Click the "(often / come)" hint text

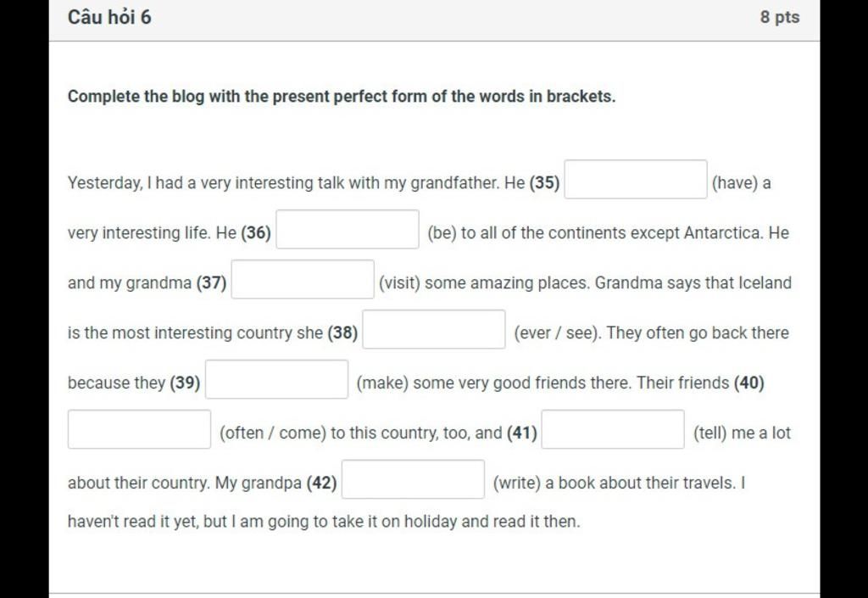(272, 433)
